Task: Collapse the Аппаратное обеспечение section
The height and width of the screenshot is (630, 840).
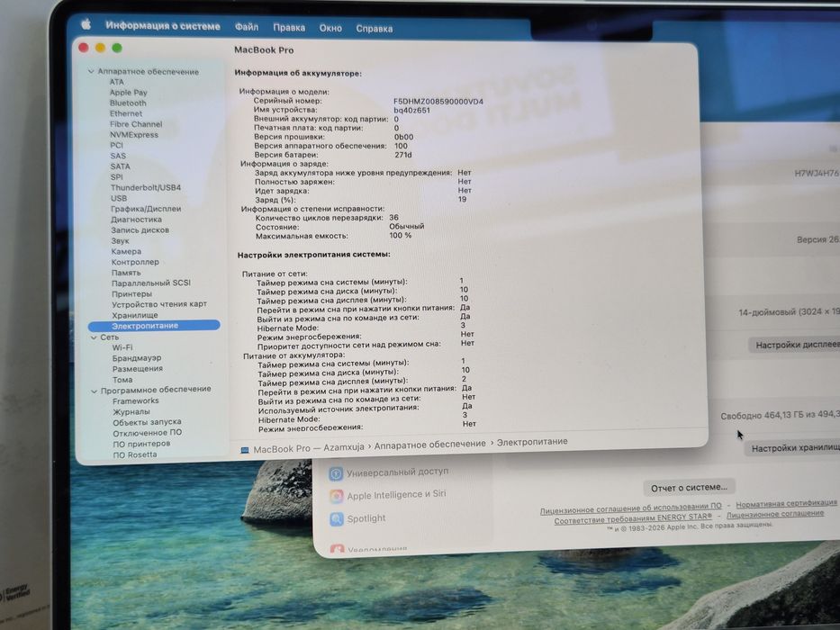Action: tap(91, 71)
